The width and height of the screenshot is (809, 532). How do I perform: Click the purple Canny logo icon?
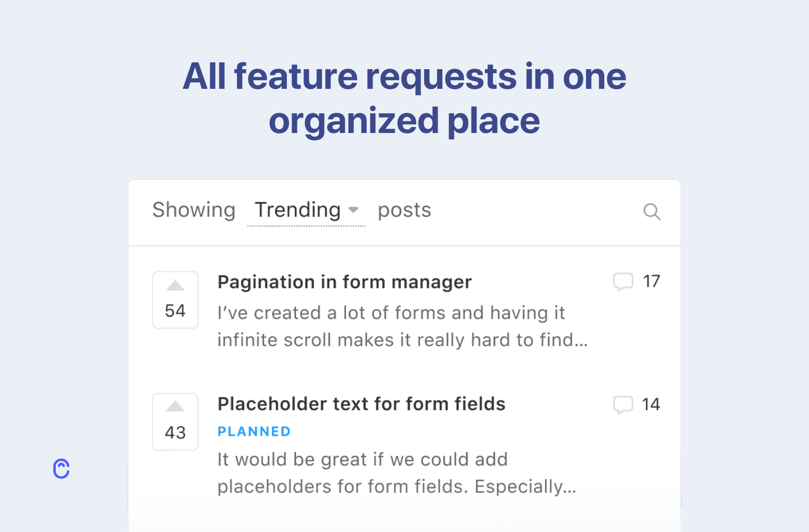point(62,469)
